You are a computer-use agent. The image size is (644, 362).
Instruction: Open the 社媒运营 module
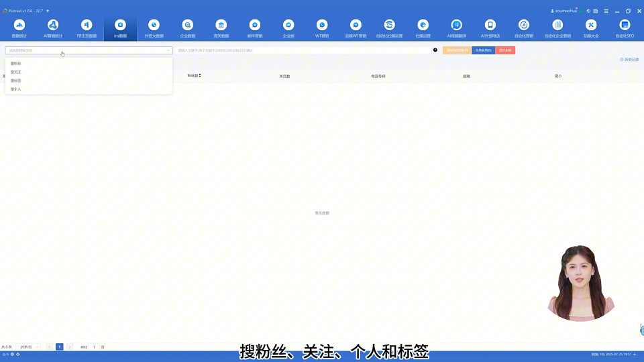[x=423, y=29]
